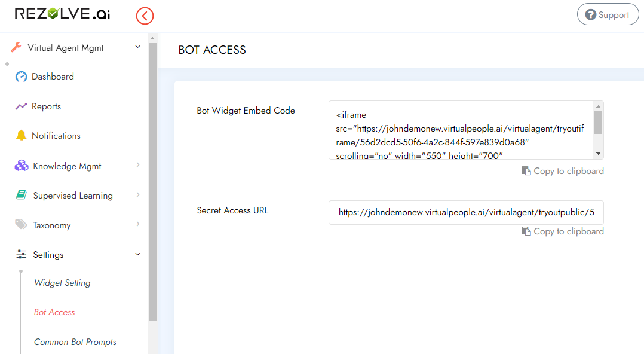
Task: Click the Rezolve.ai logo
Action: point(62,14)
